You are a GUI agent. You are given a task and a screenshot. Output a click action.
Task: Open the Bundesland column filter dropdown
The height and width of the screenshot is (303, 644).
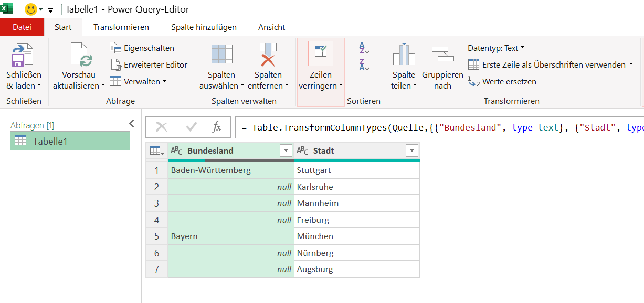tap(286, 151)
